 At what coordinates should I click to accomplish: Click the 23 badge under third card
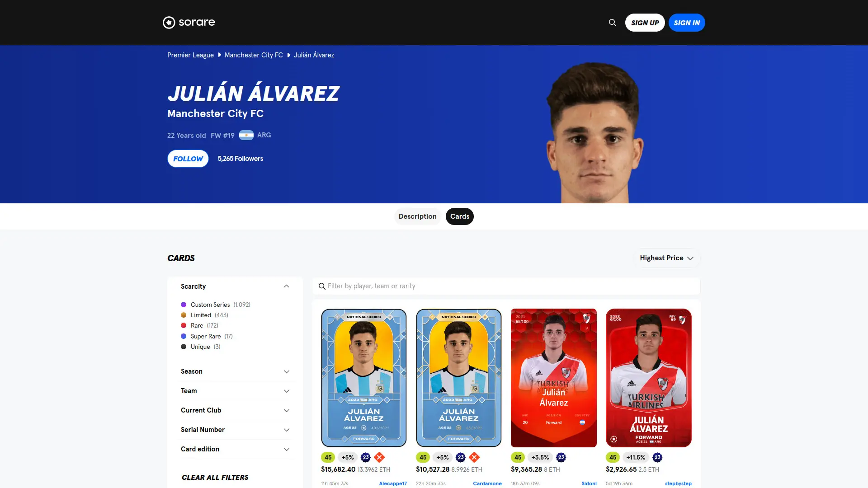pos(561,457)
